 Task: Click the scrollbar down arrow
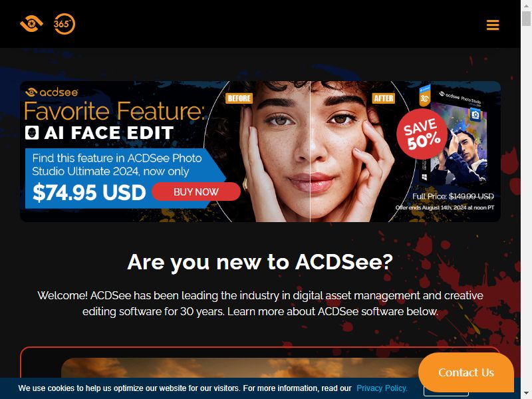(526, 394)
